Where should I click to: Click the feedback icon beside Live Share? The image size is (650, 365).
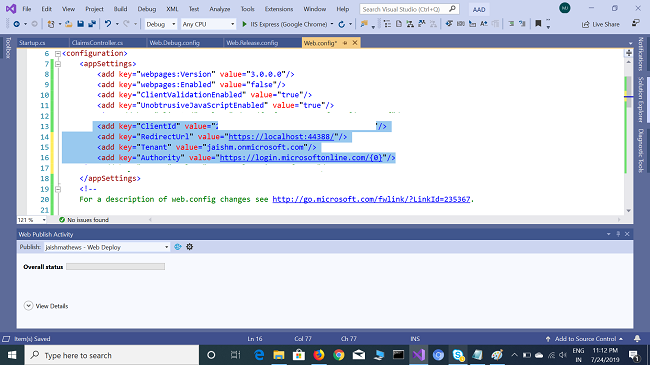click(x=635, y=23)
